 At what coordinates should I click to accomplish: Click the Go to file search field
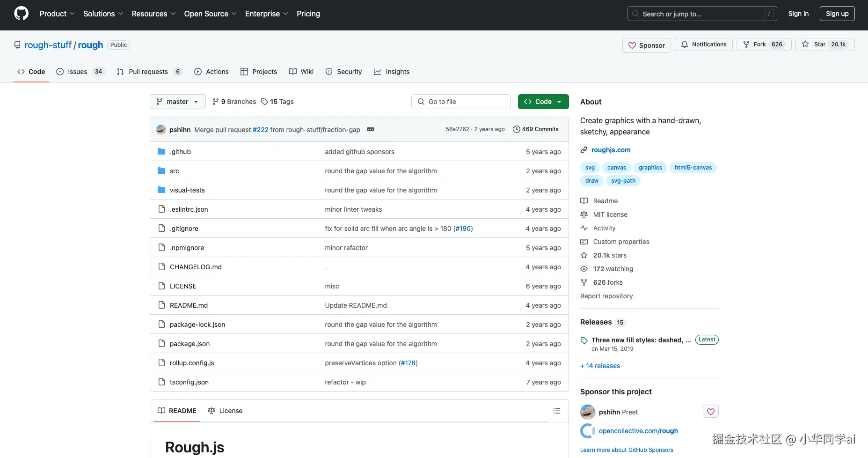[461, 102]
